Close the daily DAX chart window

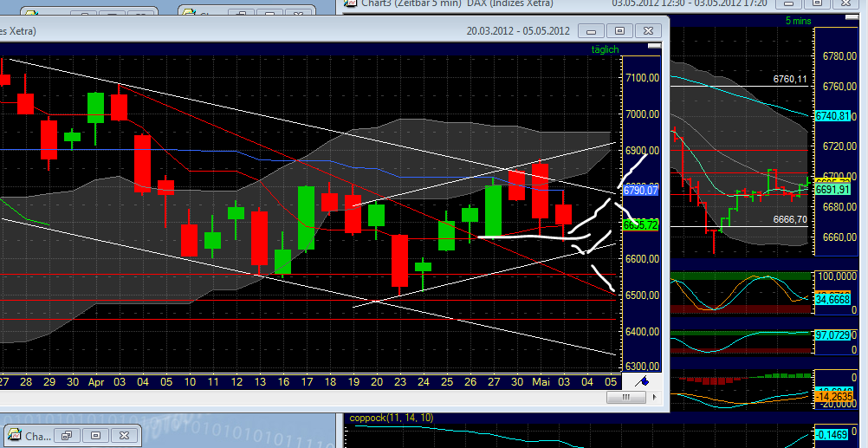click(648, 30)
